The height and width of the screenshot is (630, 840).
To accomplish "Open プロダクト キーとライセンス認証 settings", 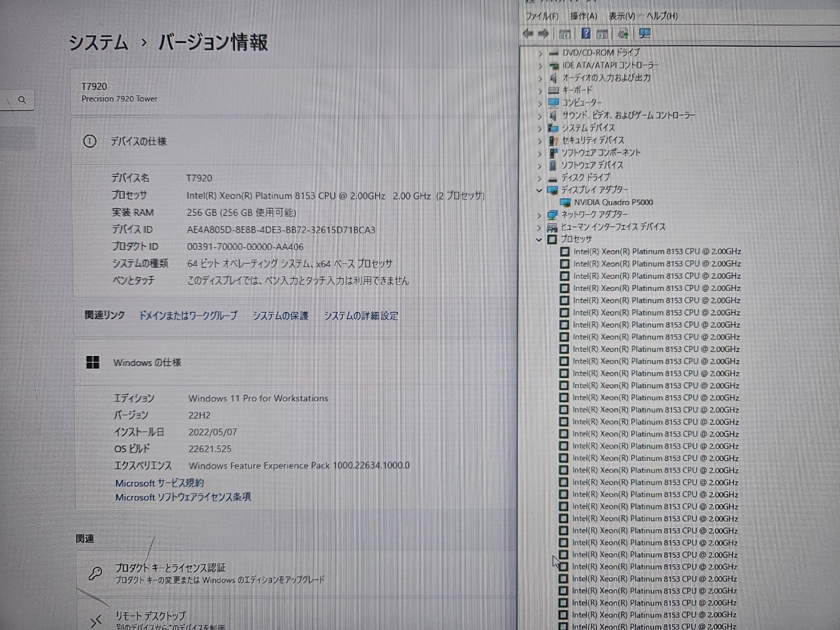I will coord(296,573).
